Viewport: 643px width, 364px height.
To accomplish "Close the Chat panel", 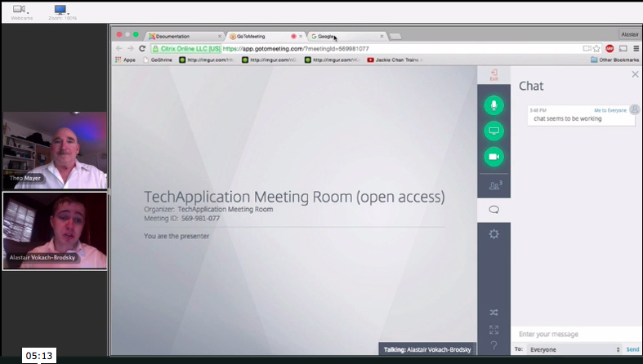I will tap(635, 74).
